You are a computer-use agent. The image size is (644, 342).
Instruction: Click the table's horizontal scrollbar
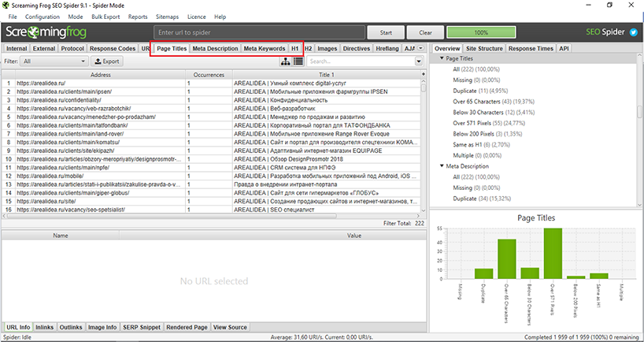tap(172, 215)
